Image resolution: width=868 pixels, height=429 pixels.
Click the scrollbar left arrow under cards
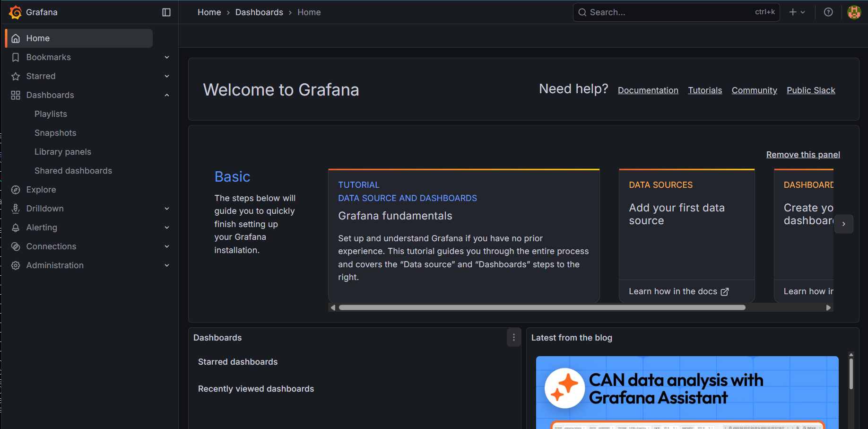tap(333, 307)
